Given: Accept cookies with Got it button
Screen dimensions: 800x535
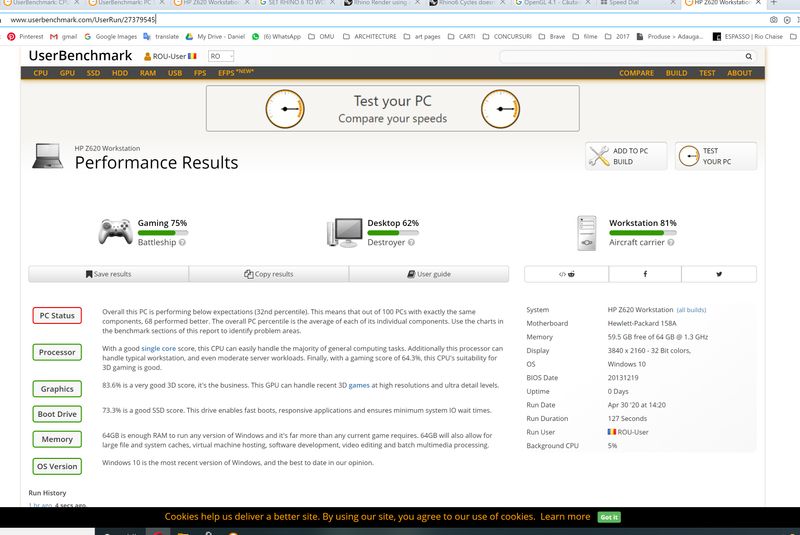Looking at the screenshot, I should pyautogui.click(x=608, y=517).
